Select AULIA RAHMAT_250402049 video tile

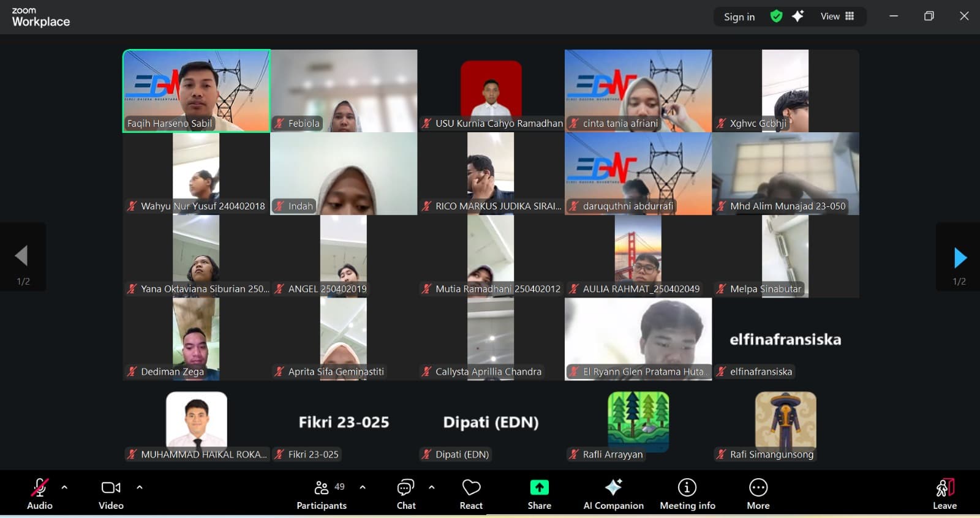pos(638,256)
